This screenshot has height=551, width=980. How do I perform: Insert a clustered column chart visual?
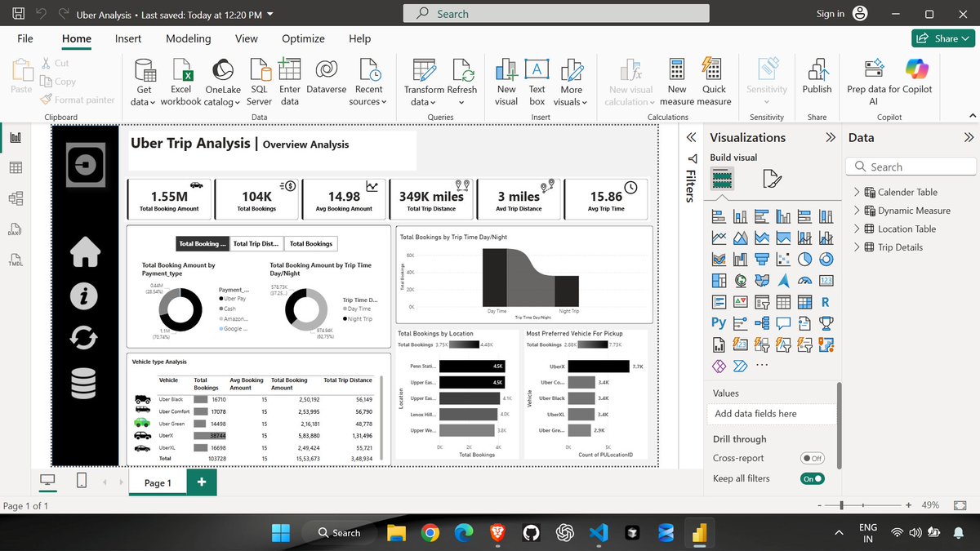pos(783,217)
